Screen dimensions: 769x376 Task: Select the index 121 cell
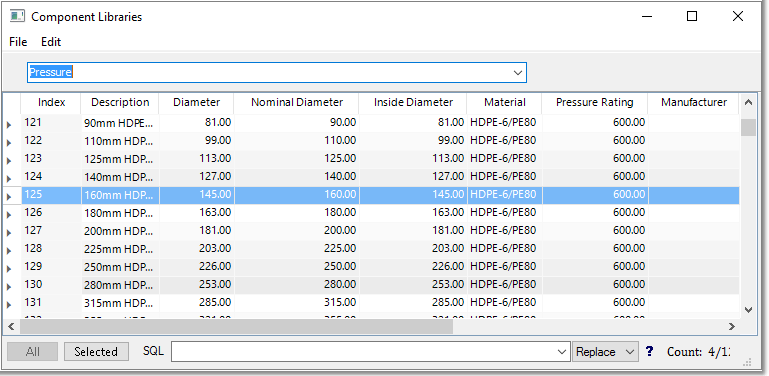pos(51,123)
